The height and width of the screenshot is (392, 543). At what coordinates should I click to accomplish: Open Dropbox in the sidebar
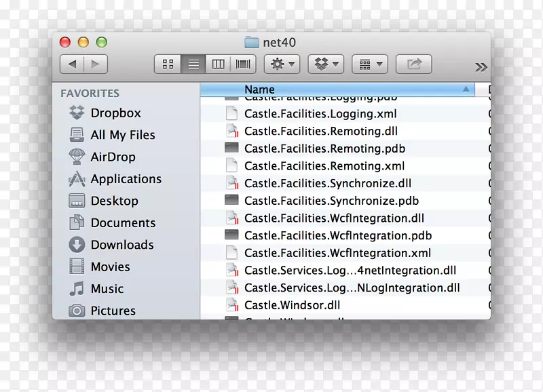(115, 113)
